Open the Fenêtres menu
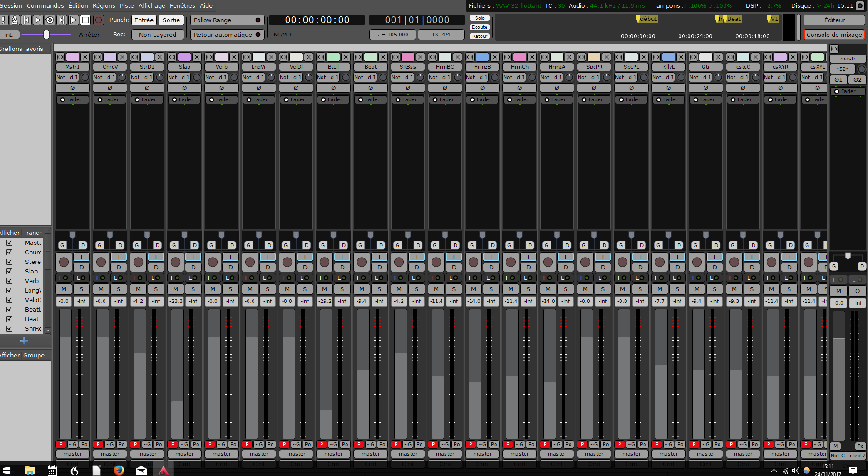Image resolution: width=868 pixels, height=476 pixels. pos(182,5)
